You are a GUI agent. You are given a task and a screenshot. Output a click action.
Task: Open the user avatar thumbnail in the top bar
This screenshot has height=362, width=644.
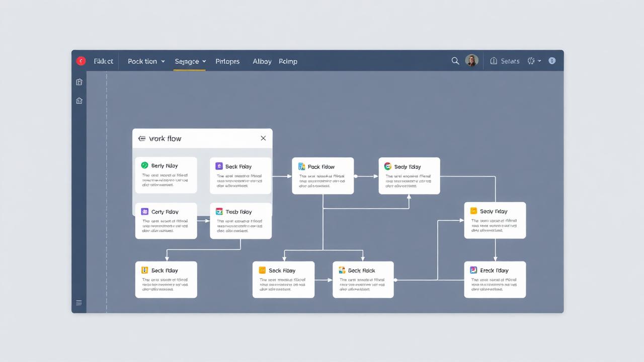pos(471,60)
